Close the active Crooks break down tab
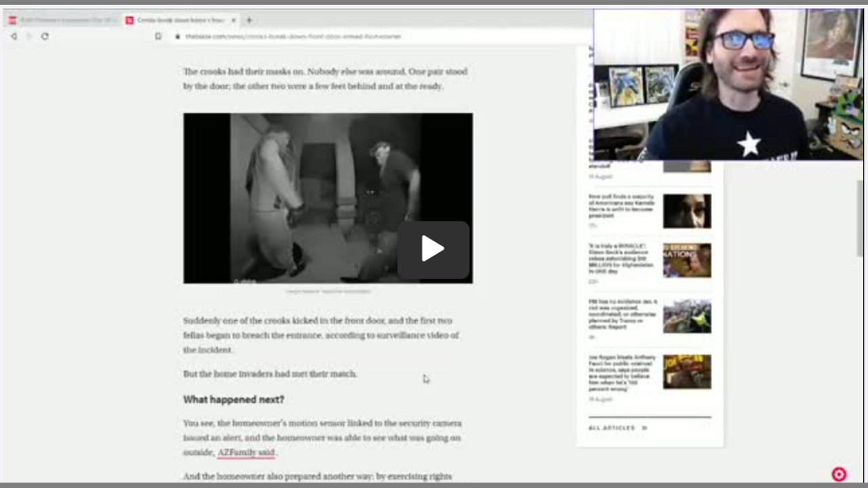The height and width of the screenshot is (488, 868). coord(234,20)
